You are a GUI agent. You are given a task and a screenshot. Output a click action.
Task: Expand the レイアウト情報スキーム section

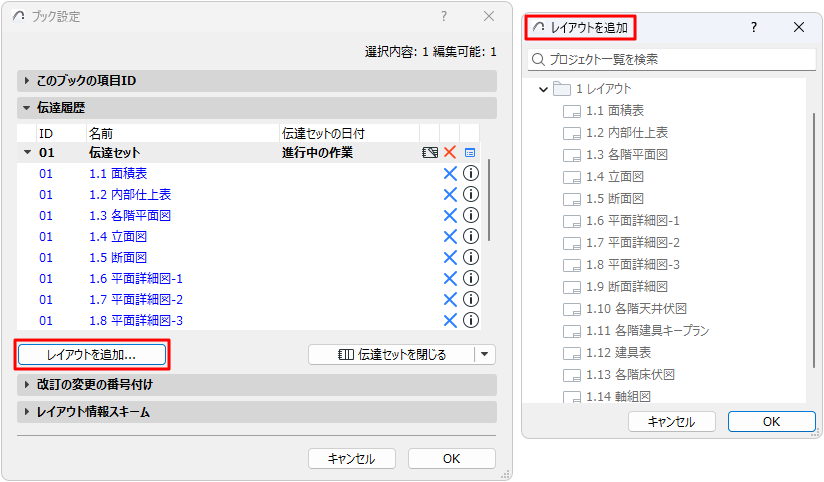click(x=26, y=412)
